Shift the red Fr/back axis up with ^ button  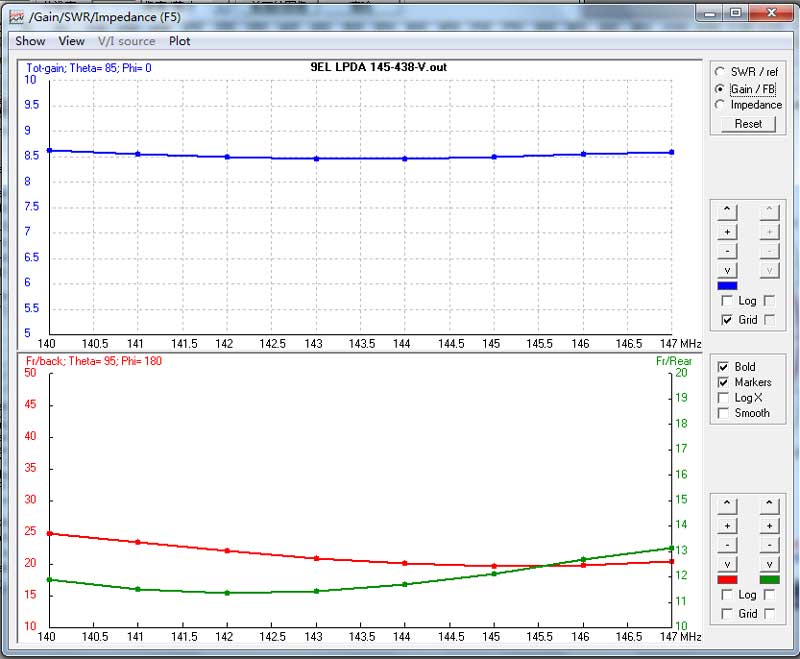[x=727, y=504]
